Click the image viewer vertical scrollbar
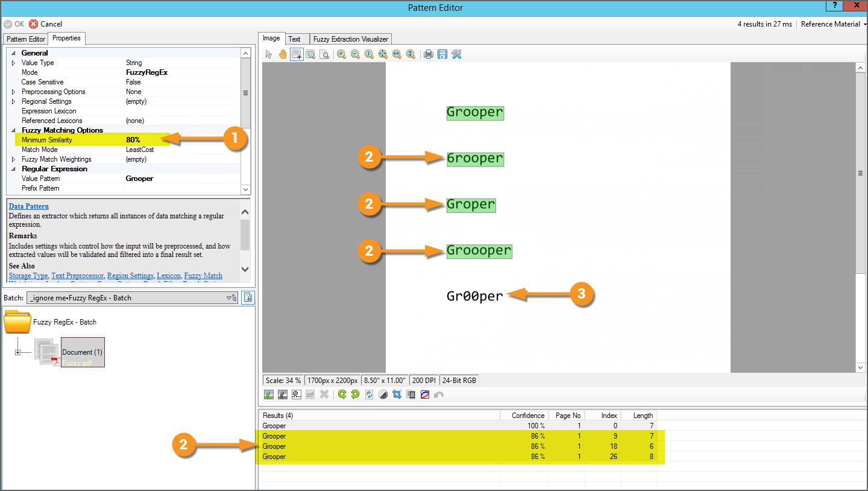The width and height of the screenshot is (868, 491). [x=861, y=217]
